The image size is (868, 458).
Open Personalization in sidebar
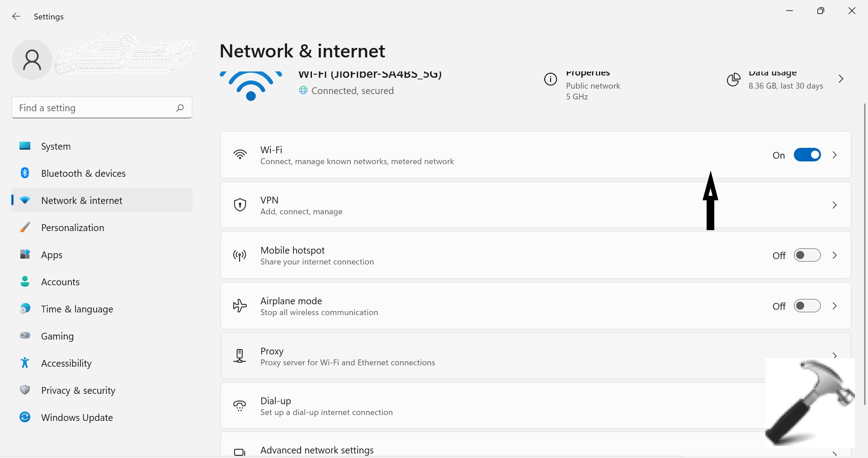[72, 227]
